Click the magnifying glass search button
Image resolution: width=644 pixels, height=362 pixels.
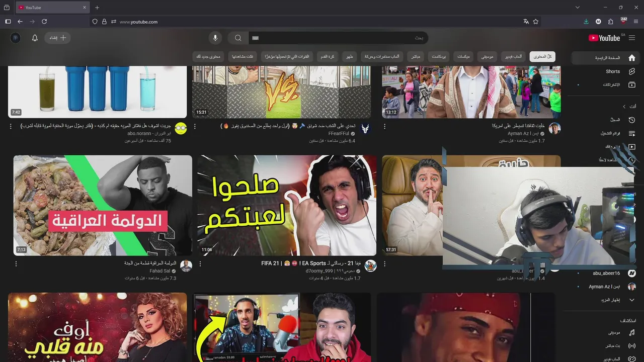(238, 38)
